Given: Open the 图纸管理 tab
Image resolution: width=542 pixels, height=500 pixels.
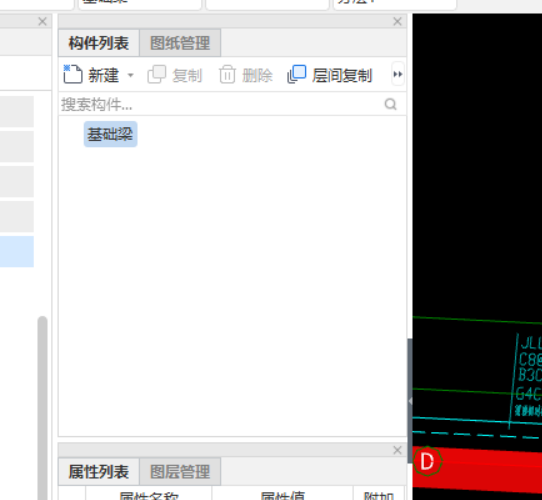Looking at the screenshot, I should coord(180,43).
